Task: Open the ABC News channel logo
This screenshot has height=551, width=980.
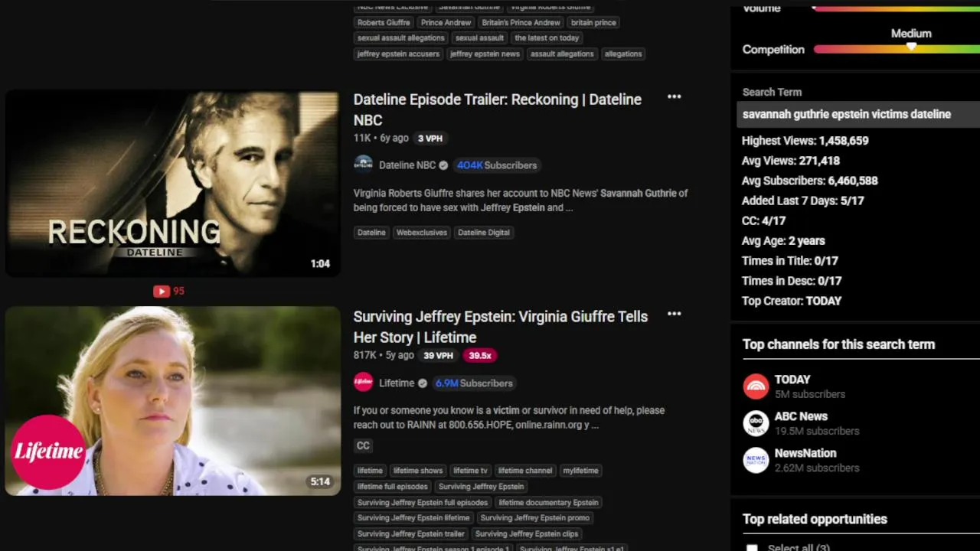Action: 756,423
